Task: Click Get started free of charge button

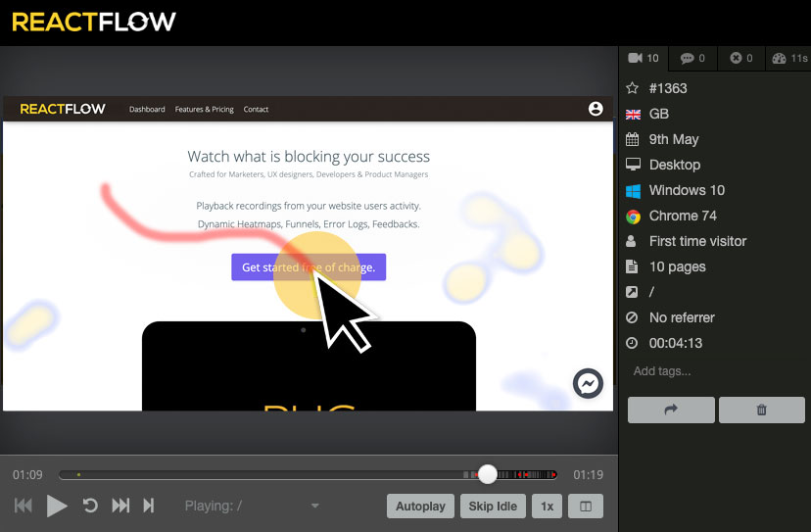Action: [x=309, y=267]
